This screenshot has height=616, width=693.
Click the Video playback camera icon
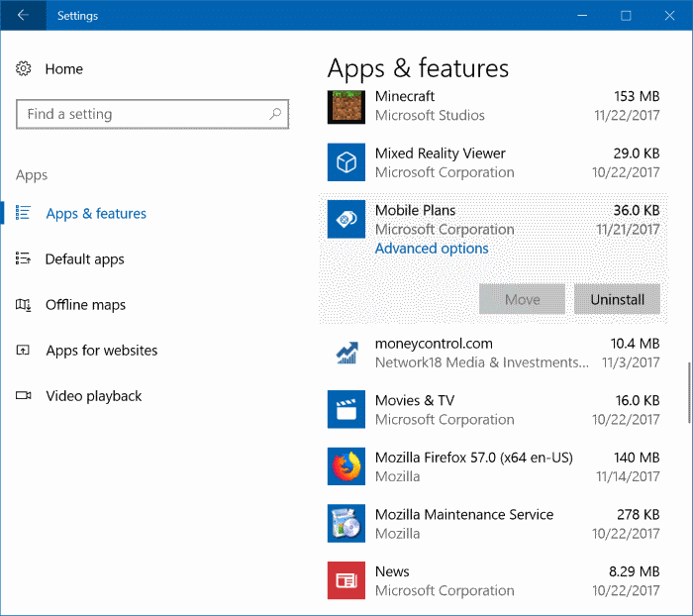(24, 395)
